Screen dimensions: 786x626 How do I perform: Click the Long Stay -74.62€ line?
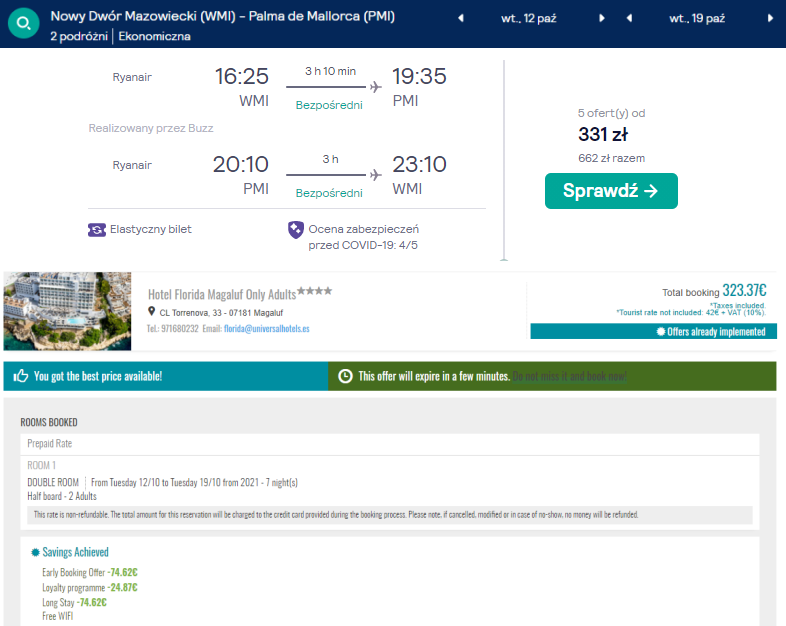click(74, 602)
